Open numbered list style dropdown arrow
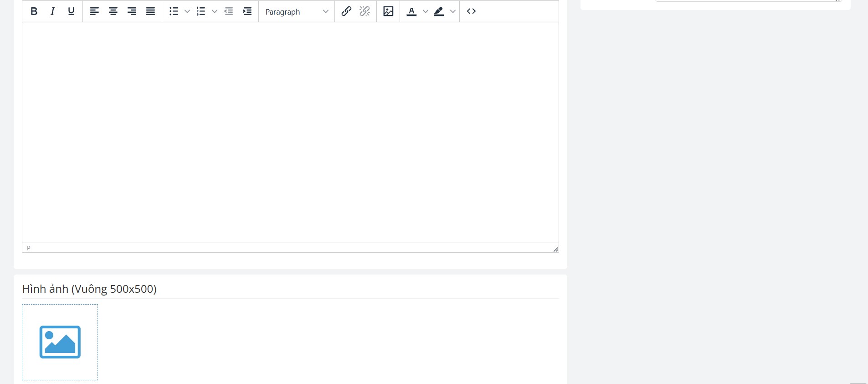Image resolution: width=868 pixels, height=384 pixels. point(215,11)
